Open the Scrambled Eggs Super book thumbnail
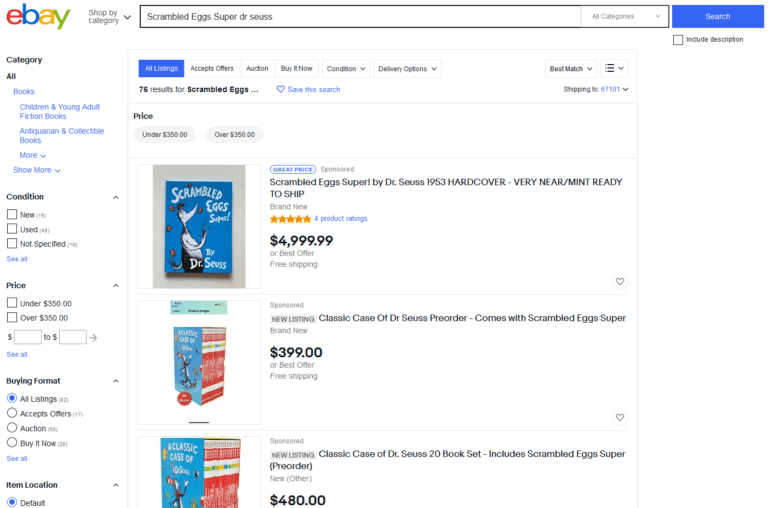Viewport: 768px width, 508px height. (x=199, y=226)
